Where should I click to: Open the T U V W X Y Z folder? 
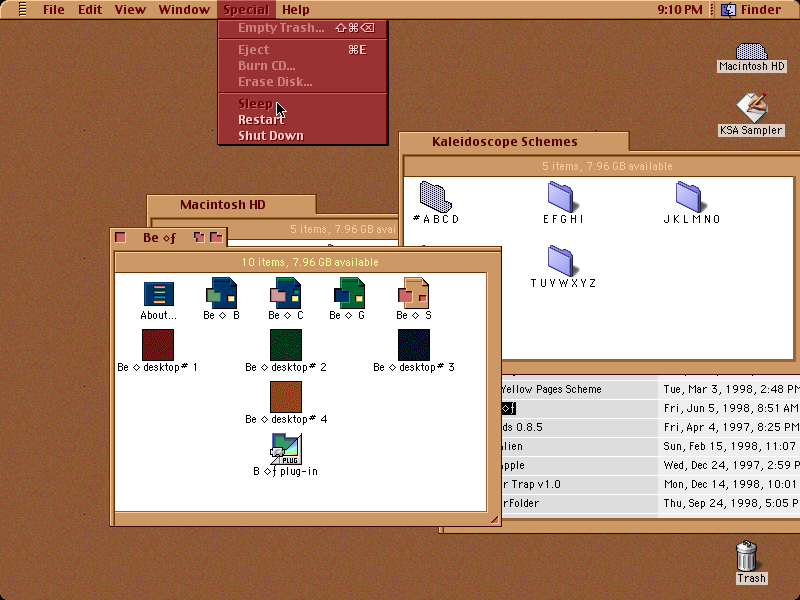point(563,261)
